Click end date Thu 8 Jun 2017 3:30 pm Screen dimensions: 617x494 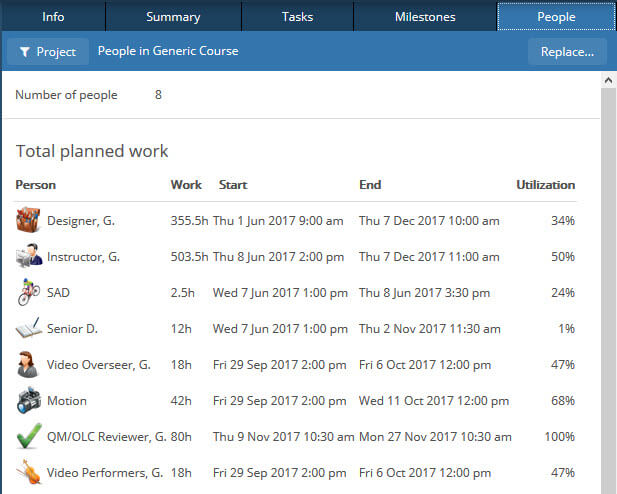425,292
